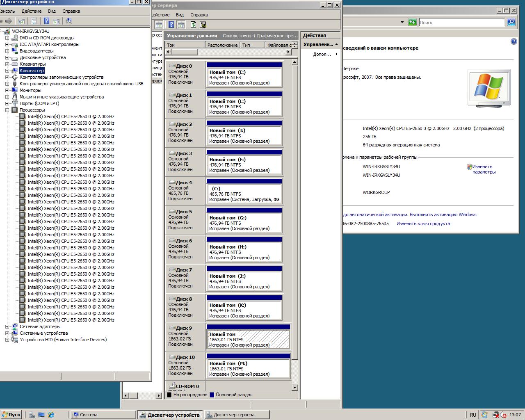Click the Тип column header
This screenshot has width=525, height=420.
point(252,45)
